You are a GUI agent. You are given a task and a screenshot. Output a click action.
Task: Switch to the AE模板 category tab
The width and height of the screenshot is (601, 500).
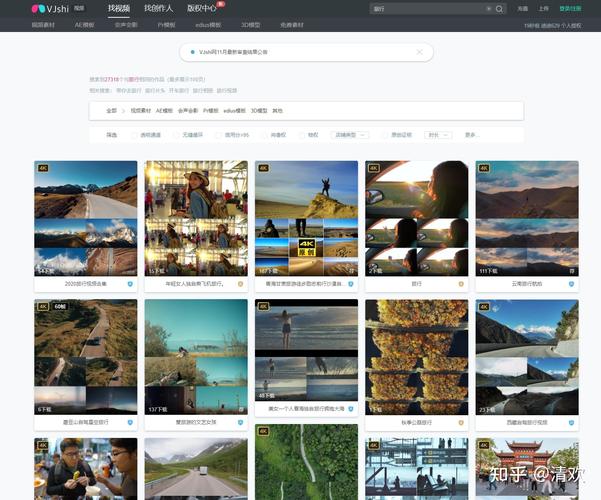pos(86,24)
